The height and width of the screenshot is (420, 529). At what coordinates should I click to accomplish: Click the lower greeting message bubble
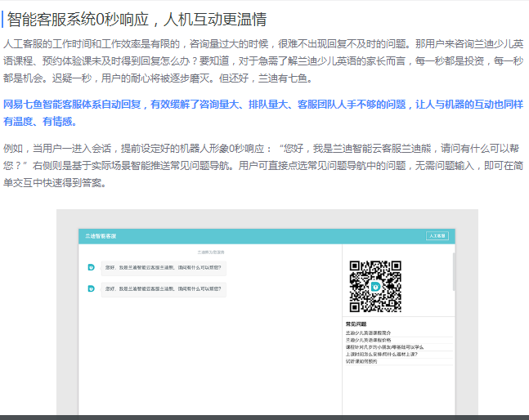[x=164, y=289]
